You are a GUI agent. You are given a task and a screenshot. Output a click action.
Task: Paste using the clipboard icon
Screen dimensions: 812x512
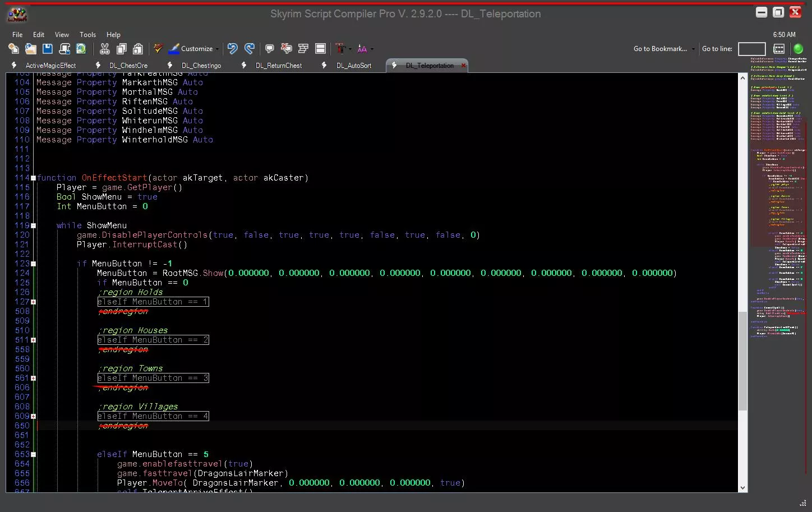point(138,49)
